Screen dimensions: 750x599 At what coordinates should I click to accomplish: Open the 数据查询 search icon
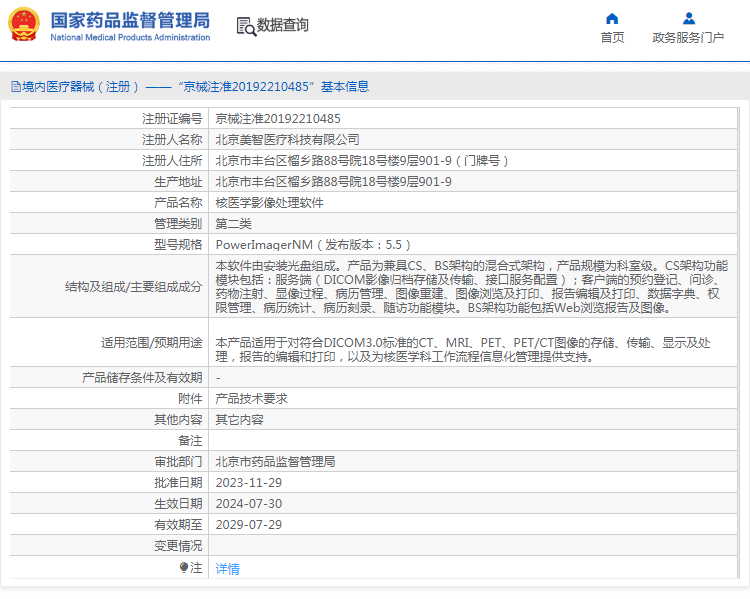click(246, 26)
